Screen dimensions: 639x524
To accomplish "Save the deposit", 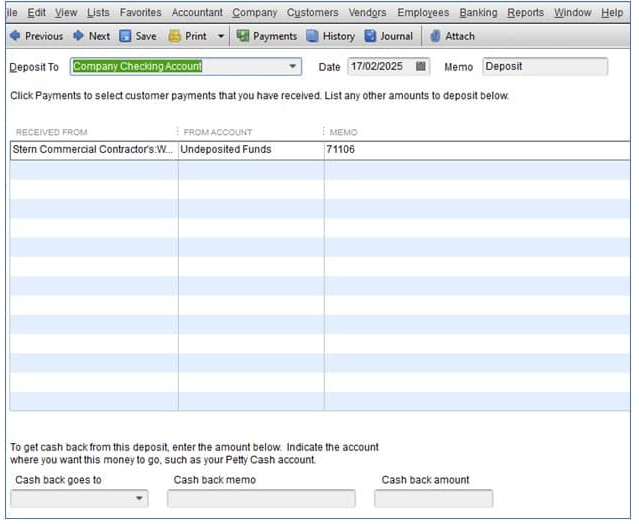I will click(x=138, y=36).
